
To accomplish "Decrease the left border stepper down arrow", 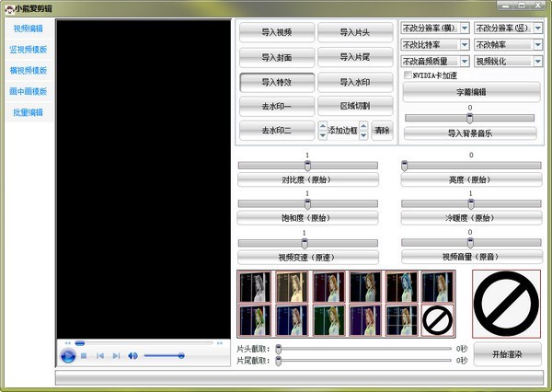I will click(x=323, y=135).
